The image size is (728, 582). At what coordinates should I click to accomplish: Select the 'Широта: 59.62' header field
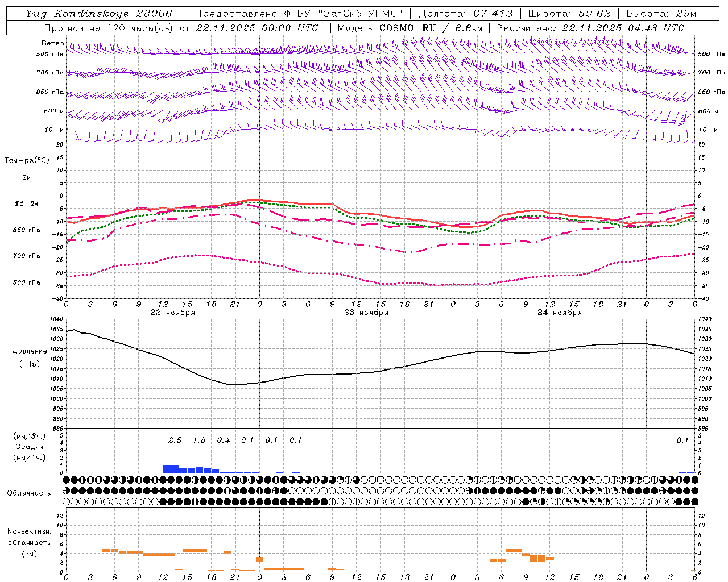tap(569, 14)
